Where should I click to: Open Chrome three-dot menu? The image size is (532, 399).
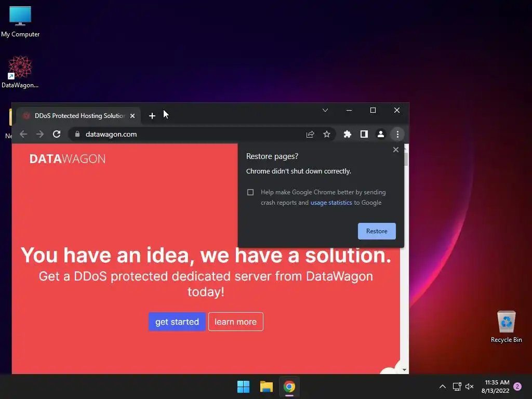click(x=397, y=135)
